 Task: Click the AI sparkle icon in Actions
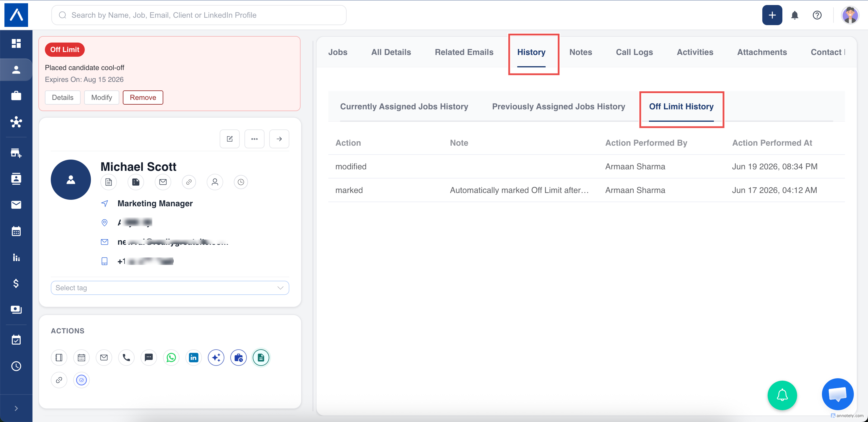tap(216, 357)
